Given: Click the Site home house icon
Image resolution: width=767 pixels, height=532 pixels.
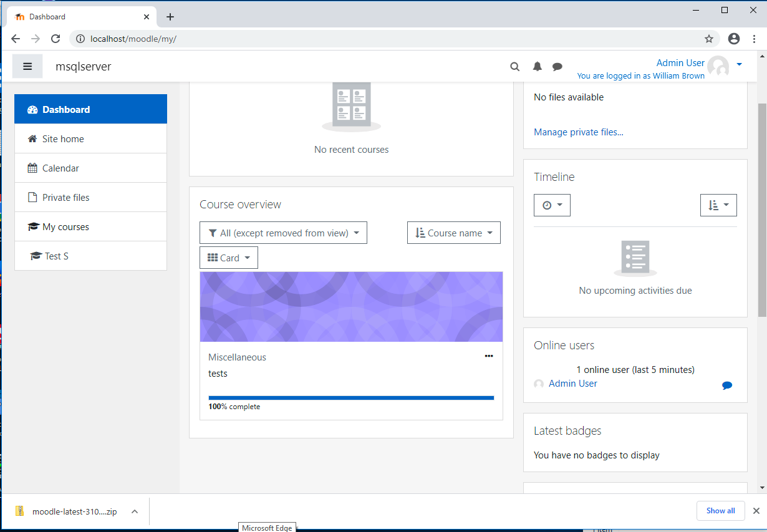Looking at the screenshot, I should click(32, 138).
